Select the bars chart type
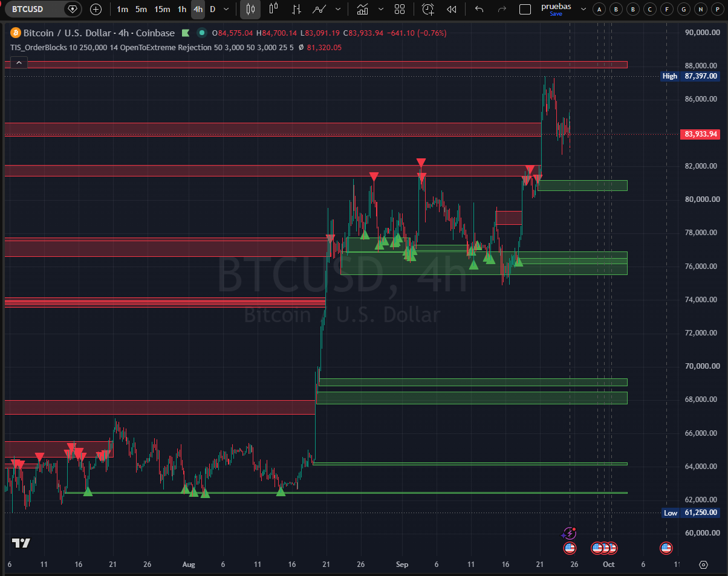Viewport: 728px width, 576px height. point(296,9)
